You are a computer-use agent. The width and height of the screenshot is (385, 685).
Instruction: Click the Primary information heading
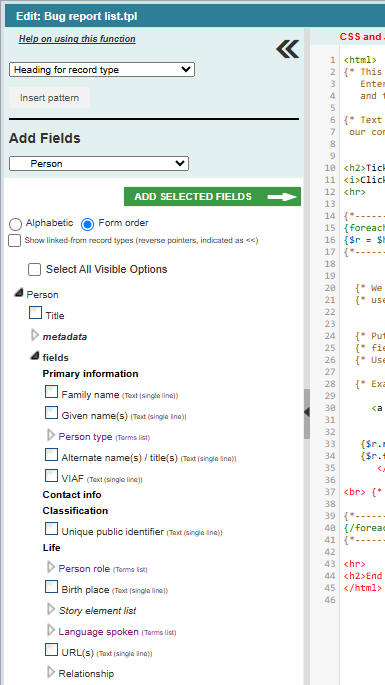click(x=90, y=374)
